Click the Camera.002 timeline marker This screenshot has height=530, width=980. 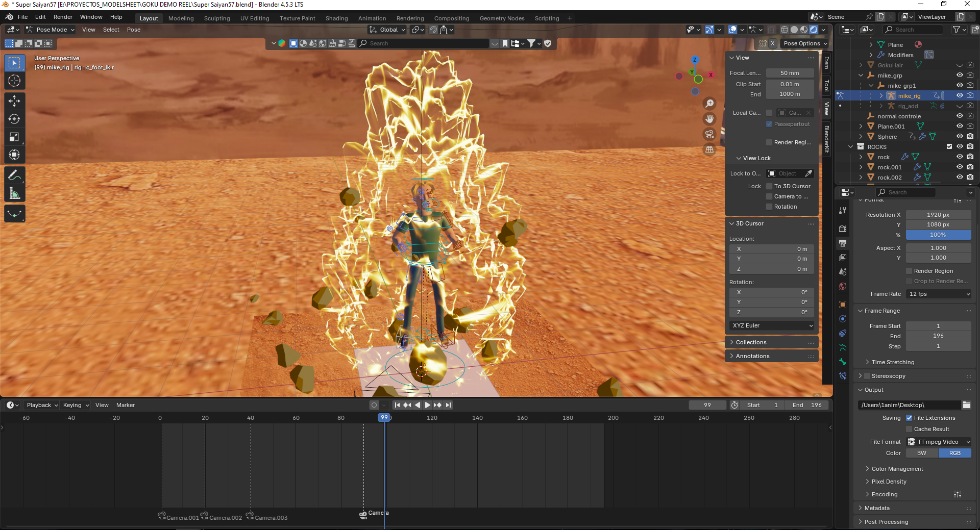click(x=204, y=516)
